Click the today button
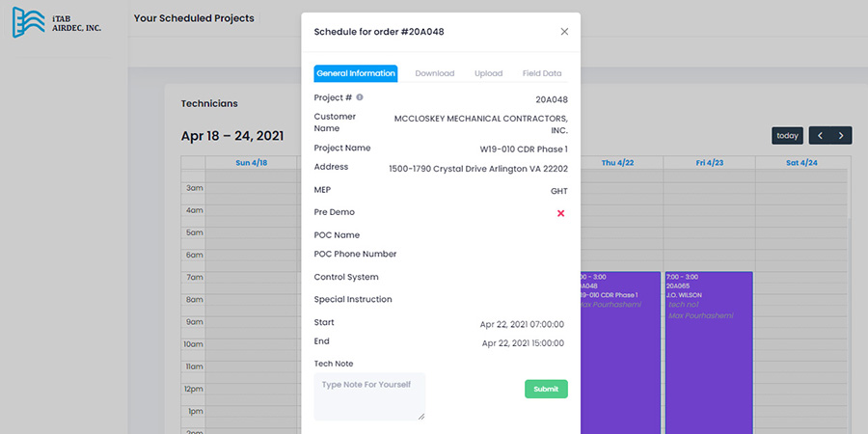 click(787, 136)
